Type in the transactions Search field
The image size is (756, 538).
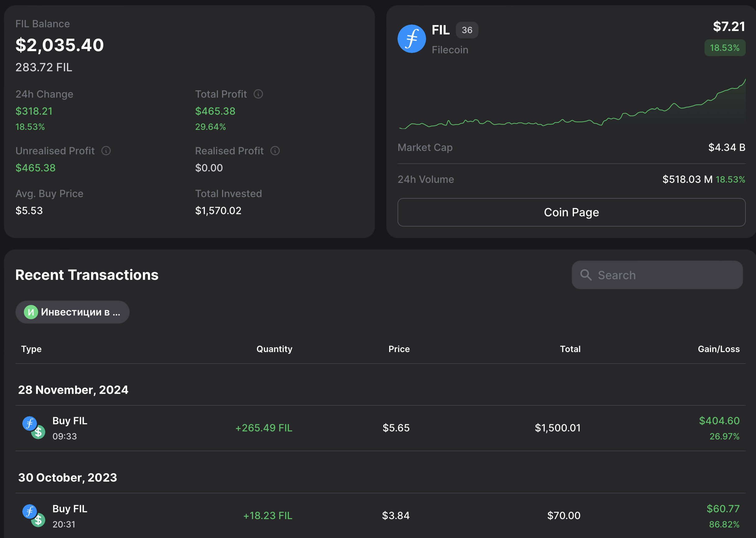pyautogui.click(x=663, y=275)
